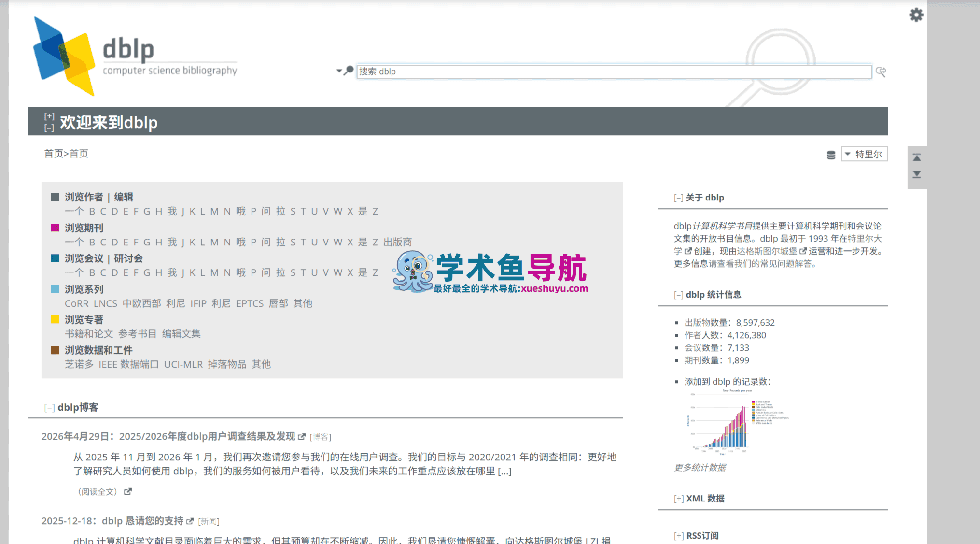Click external link icon after 用户调查结果及发现 title
Viewport: 980px width, 544px height.
pos(302,437)
